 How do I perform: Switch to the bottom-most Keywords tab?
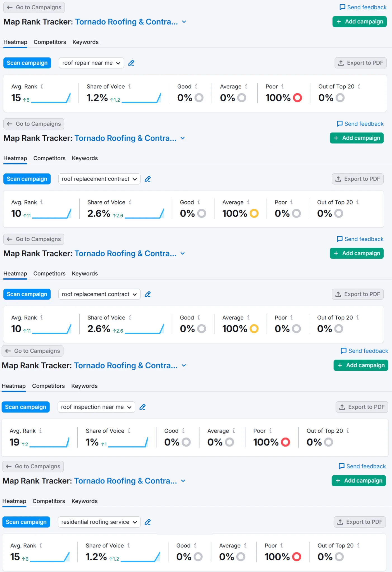tap(84, 501)
